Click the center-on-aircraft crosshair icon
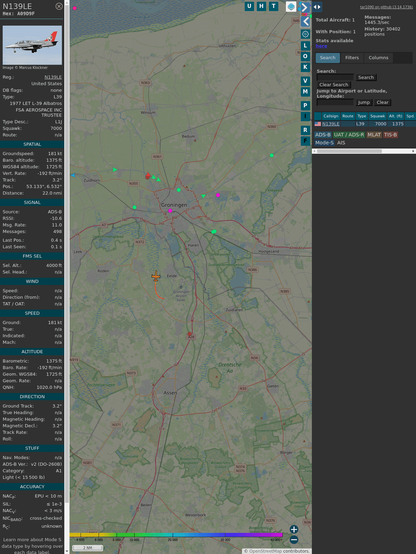Image resolution: width=416 pixels, height=554 pixels. (305, 34)
